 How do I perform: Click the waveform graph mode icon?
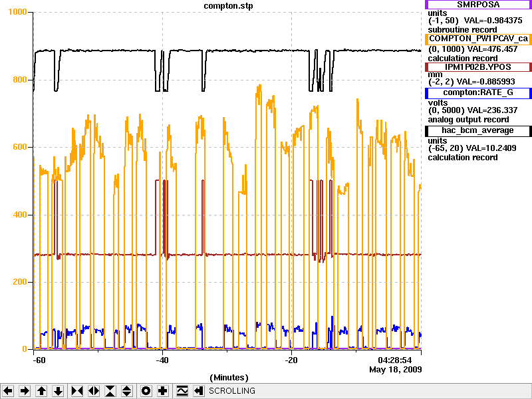[x=182, y=391]
